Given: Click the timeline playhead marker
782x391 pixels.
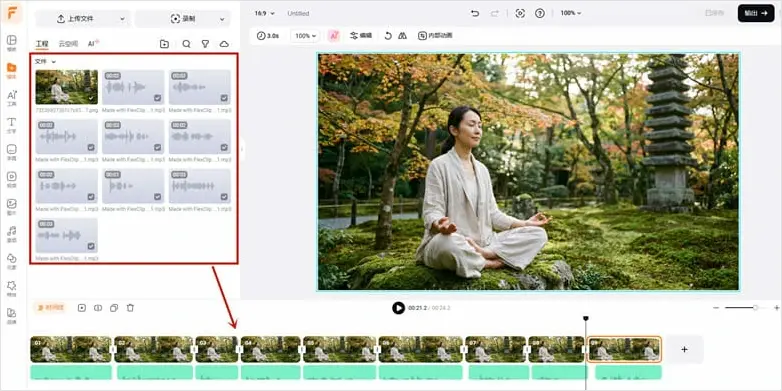Looking at the screenshot, I should point(586,318).
